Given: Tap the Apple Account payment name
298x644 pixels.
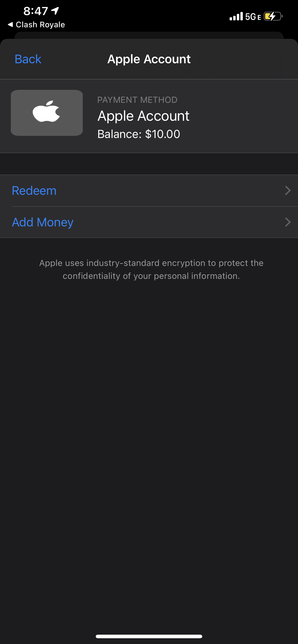Looking at the screenshot, I should pos(143,116).
